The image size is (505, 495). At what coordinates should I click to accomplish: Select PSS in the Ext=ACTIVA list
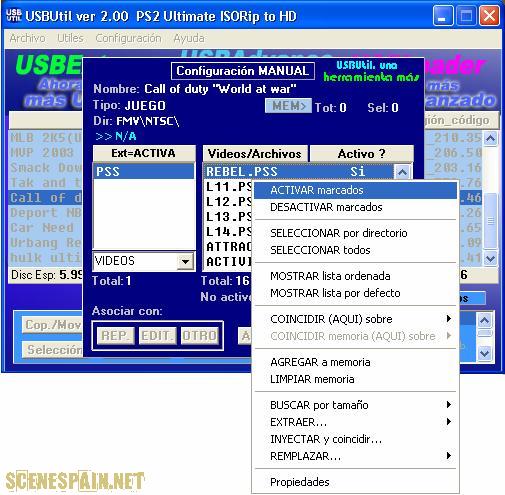pyautogui.click(x=144, y=172)
